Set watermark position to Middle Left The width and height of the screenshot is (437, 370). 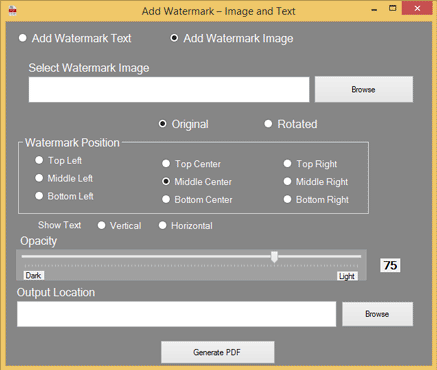point(64,178)
